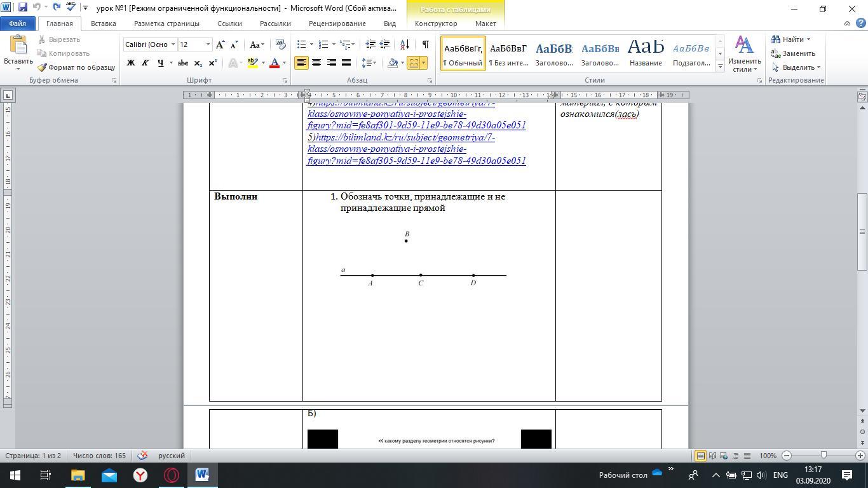Click the zoom slider handle
868x488 pixels.
(824, 456)
